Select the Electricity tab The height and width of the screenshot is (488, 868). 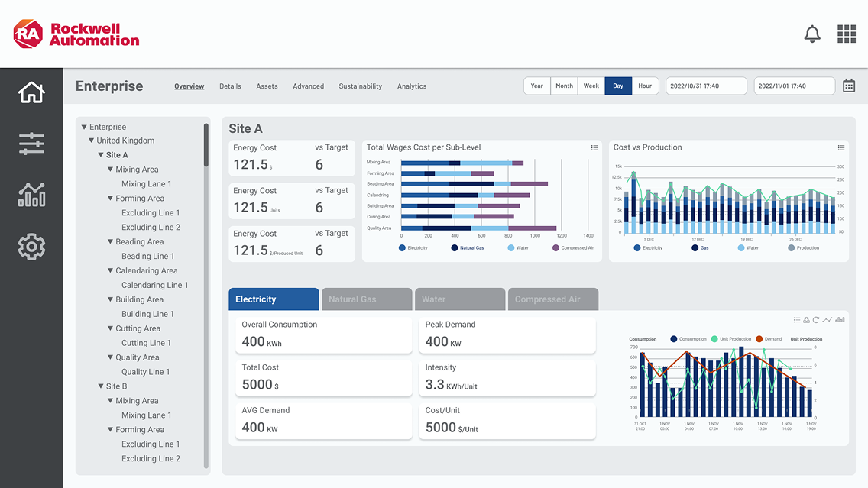274,299
